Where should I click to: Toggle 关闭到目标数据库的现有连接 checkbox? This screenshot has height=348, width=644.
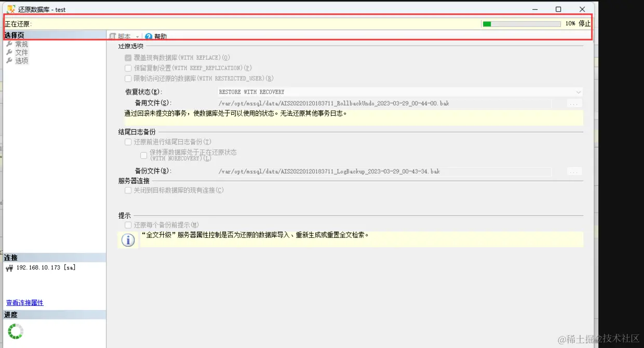pyautogui.click(x=128, y=191)
